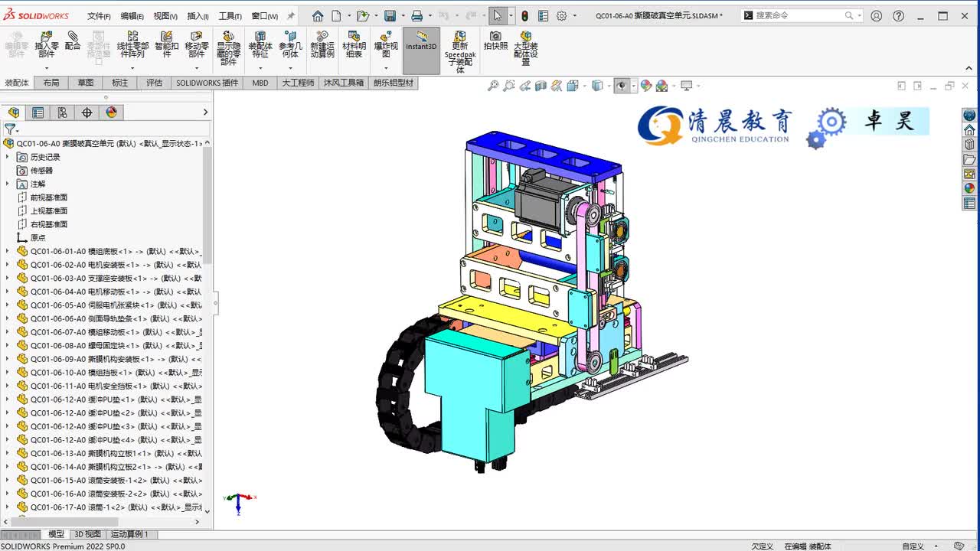Click the 运动算例 1 bottom tab
This screenshot has width=980, height=551.
130,534
